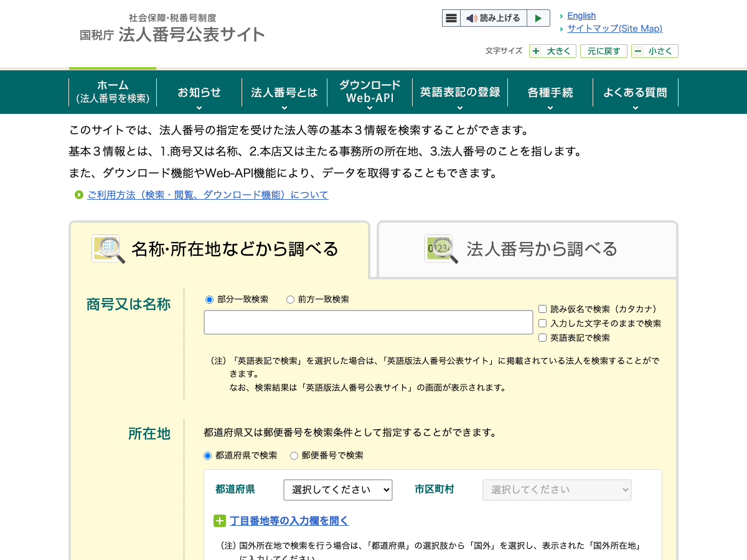Image resolution: width=747 pixels, height=560 pixels.
Task: Select the 部分一致検索 radio button
Action: 209,299
